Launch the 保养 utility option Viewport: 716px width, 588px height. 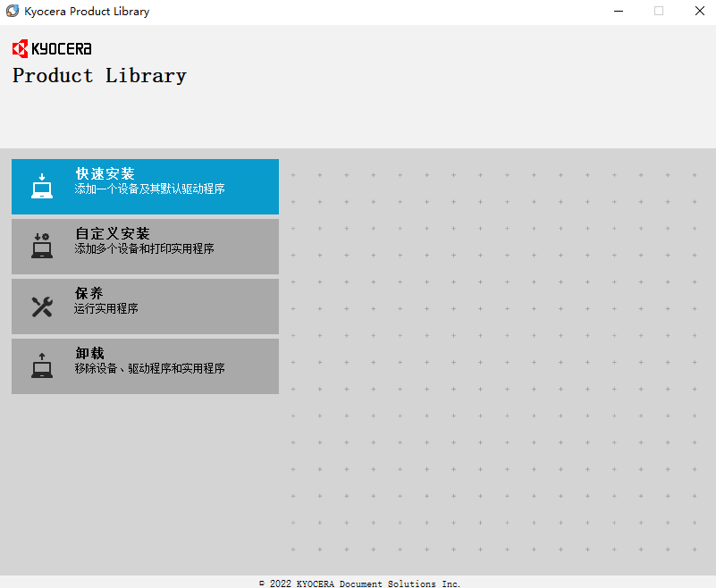143,304
